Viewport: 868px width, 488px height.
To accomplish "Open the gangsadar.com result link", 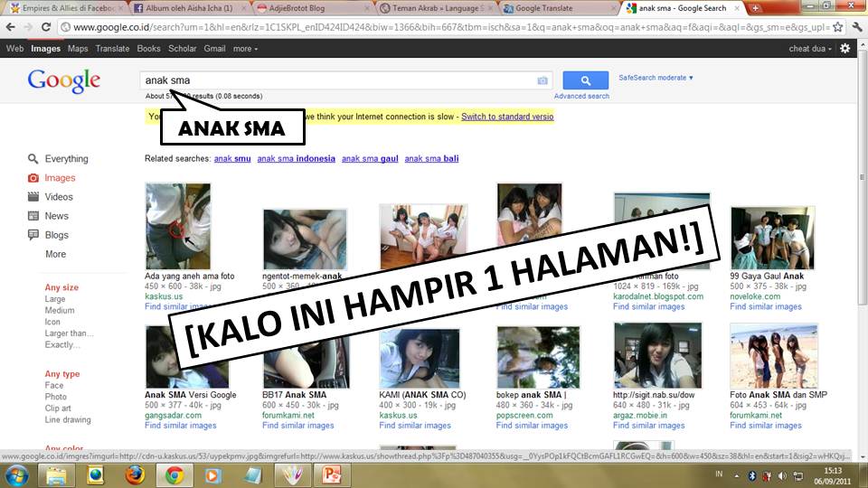I will [x=174, y=416].
